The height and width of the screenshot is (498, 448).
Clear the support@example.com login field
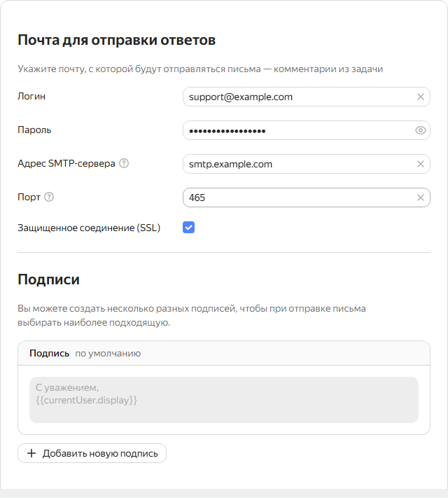tap(421, 97)
